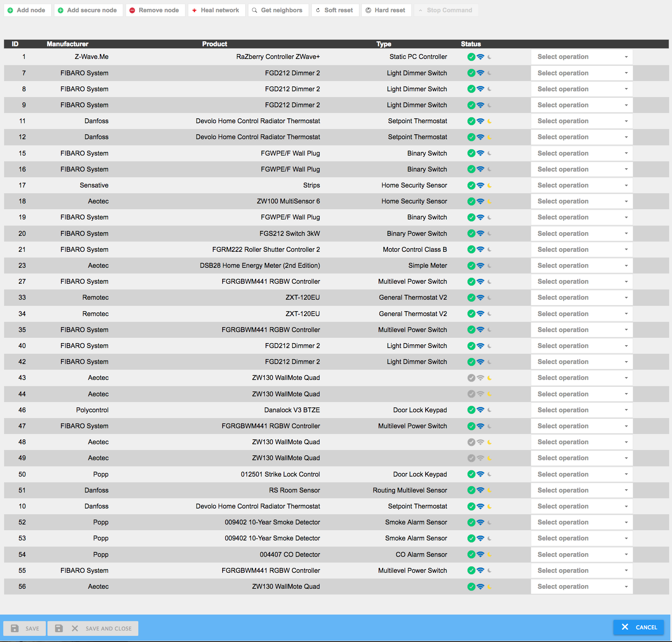This screenshot has height=642, width=672.
Task: Click grey moon icon for node 21
Action: point(489,249)
